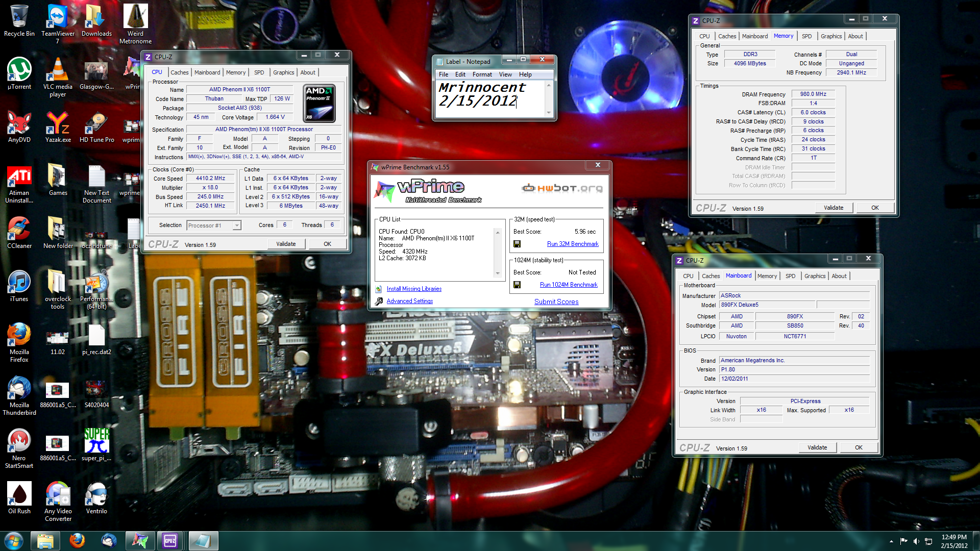Switch to CPU-Z taskbar button

tap(170, 540)
